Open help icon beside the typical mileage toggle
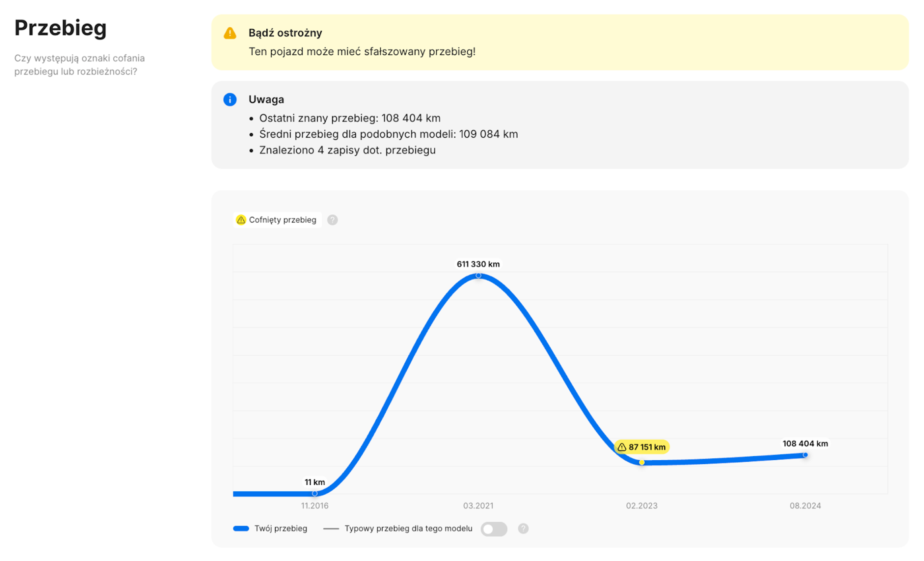This screenshot has height=561, width=924. coord(523,529)
